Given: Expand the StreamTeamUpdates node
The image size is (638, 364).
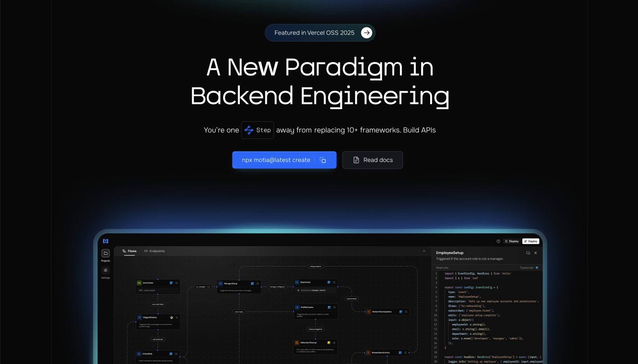Looking at the screenshot, I should (406, 311).
